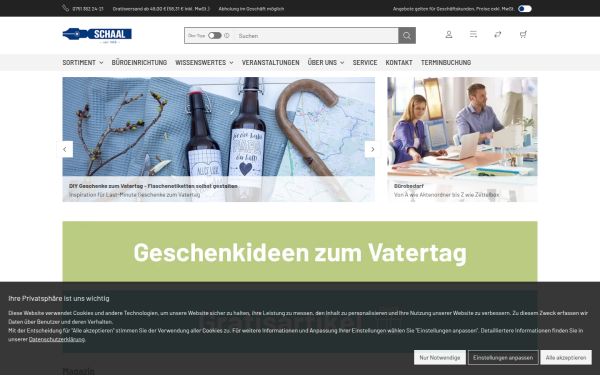This screenshot has height=375, width=600.
Task: Click Inspiration für Last-Minute Geschenke caption
Action: pyautogui.click(x=134, y=195)
